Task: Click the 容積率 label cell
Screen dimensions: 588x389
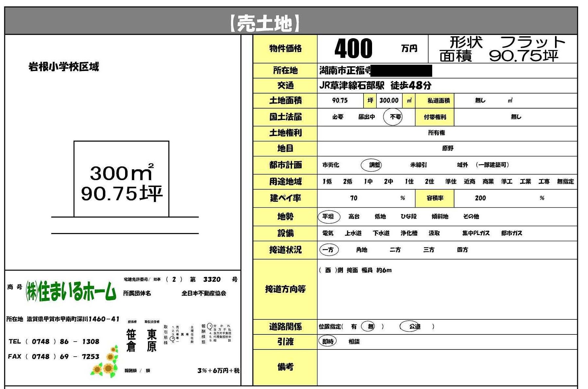Action: [435, 198]
